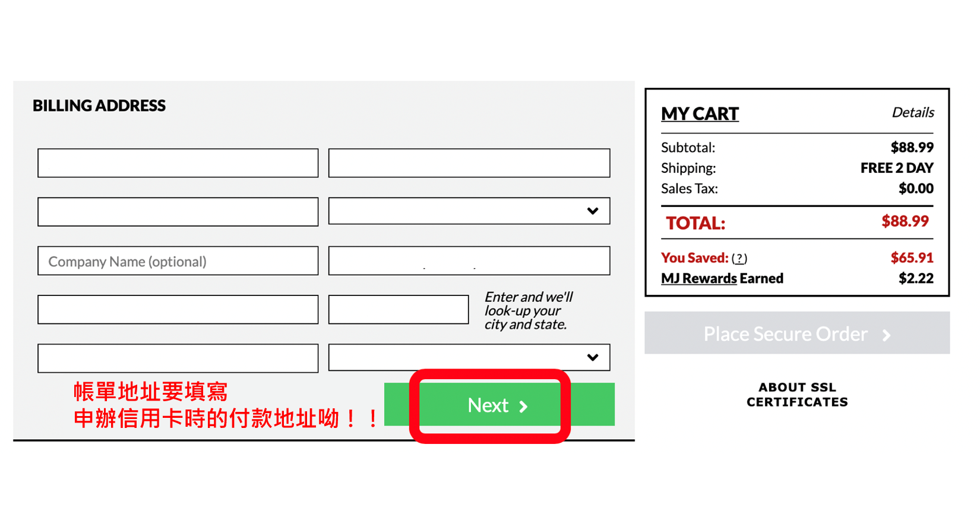
Task: Click the chevron arrow on Place Secure Order
Action: [x=887, y=335]
